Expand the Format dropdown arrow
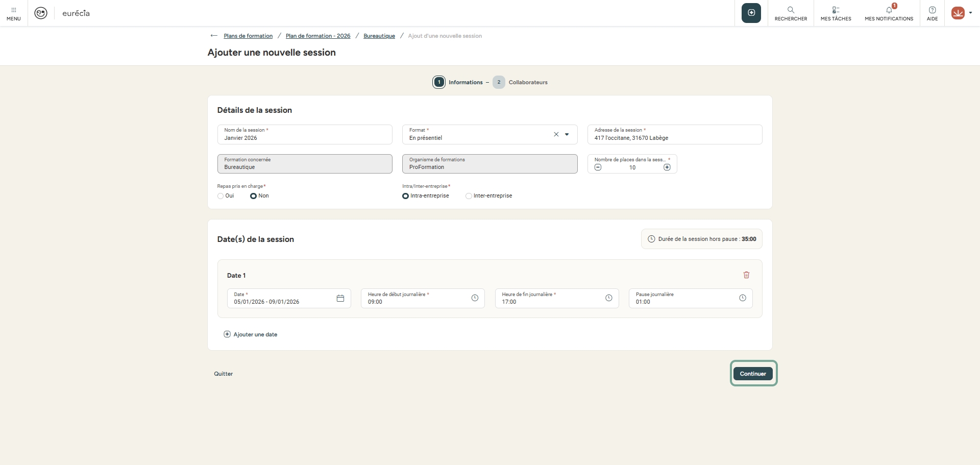980x465 pixels. coord(567,135)
